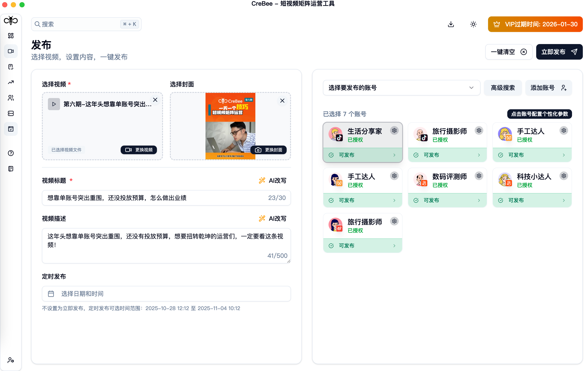Viewport: 588px width, 371px height.
Task: Open settings gear on 数码评测师 card
Action: click(479, 176)
